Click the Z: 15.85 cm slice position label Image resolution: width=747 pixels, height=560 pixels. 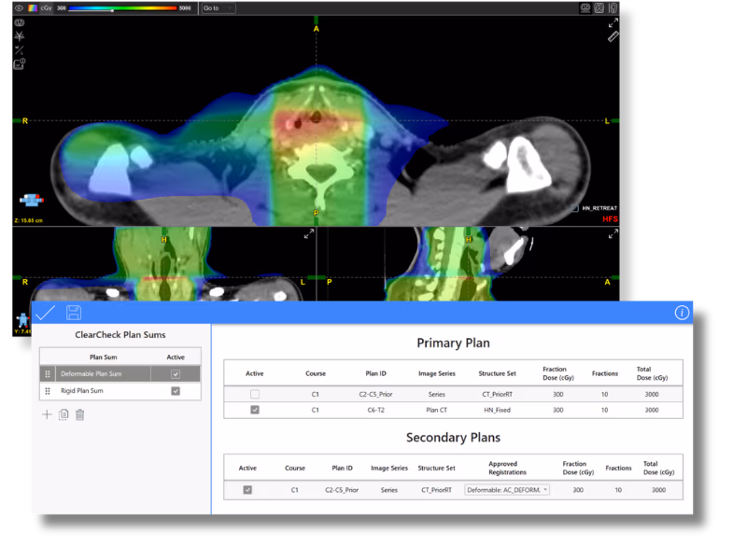coord(29,220)
